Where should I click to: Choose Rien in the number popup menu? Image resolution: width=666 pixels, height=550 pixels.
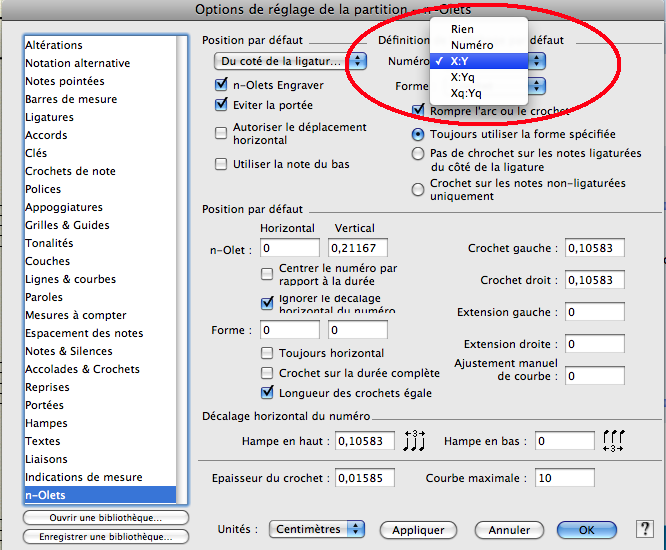click(462, 30)
